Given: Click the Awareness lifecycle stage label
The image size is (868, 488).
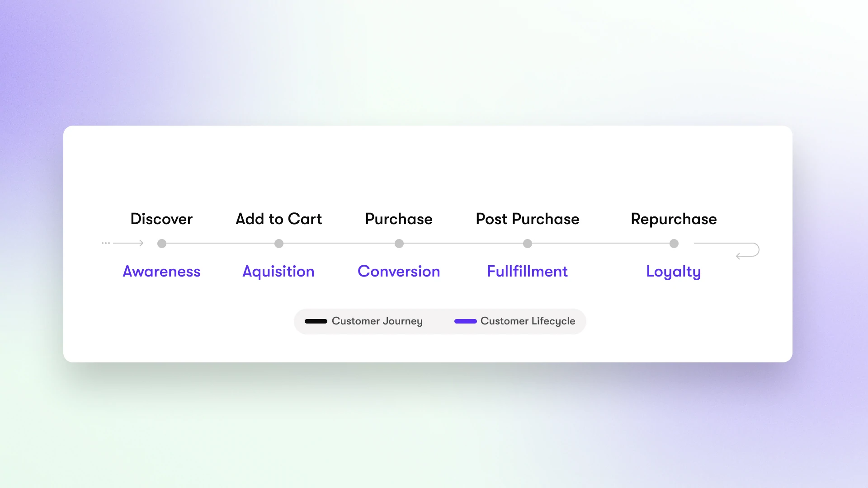Looking at the screenshot, I should [x=161, y=271].
